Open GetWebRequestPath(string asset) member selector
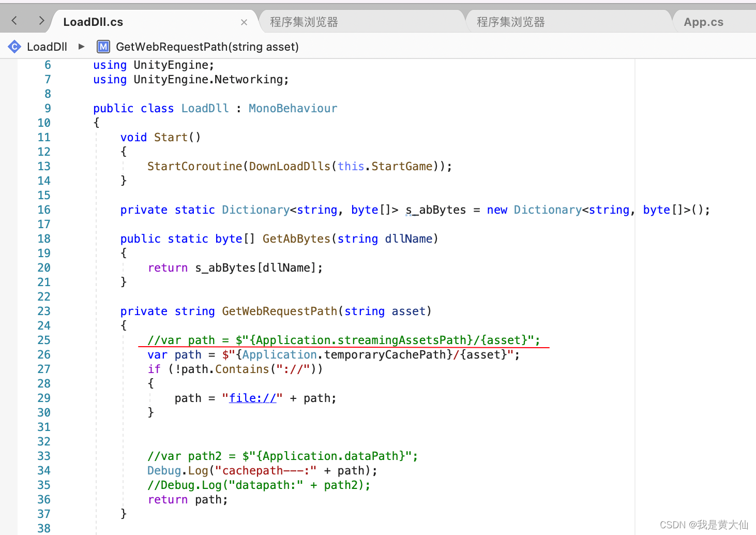 (207, 47)
